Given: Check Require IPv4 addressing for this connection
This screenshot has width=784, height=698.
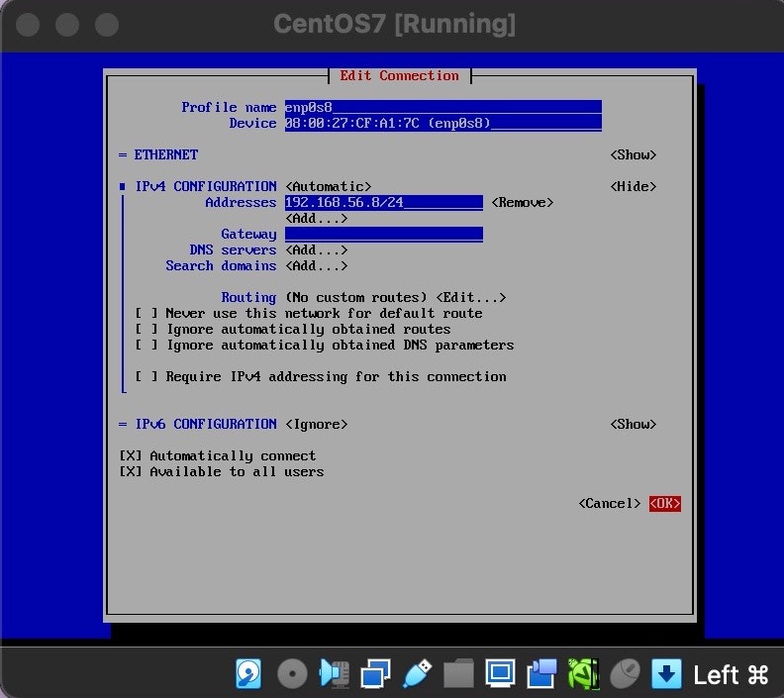Looking at the screenshot, I should click(x=321, y=376).
